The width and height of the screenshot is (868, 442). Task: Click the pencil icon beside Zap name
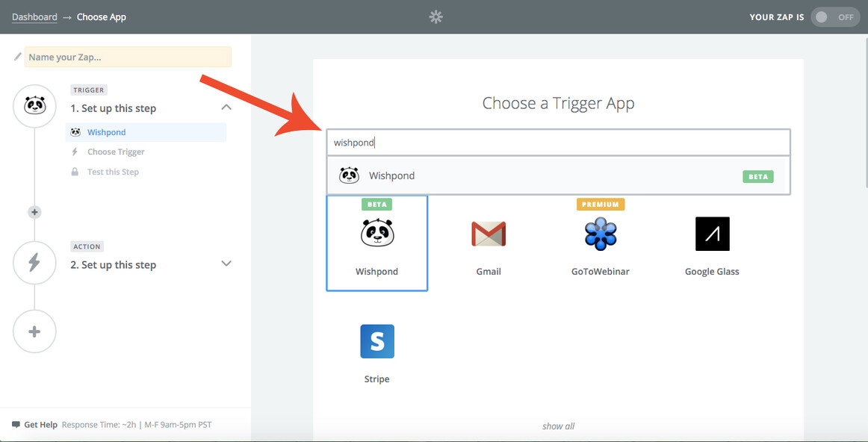(18, 57)
